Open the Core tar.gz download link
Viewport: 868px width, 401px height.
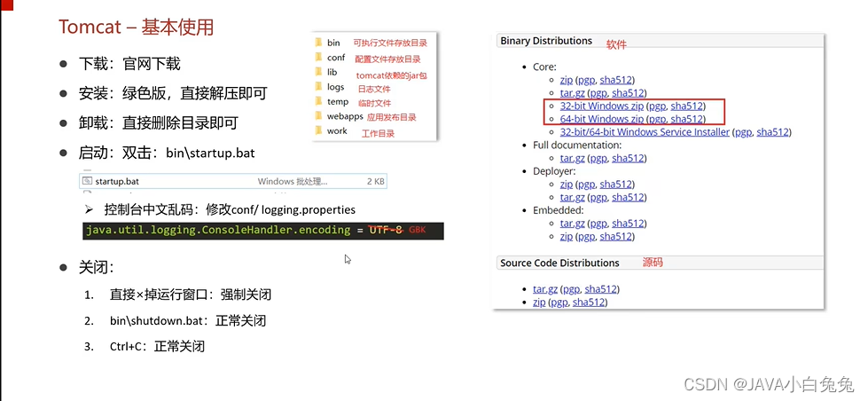[x=573, y=93]
